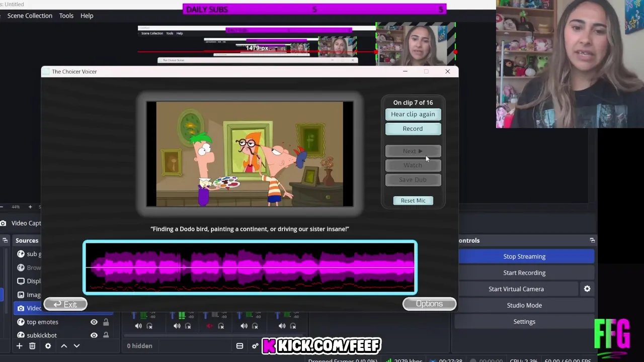
Task: Click the browser icon of top emotes source
Action: pyautogui.click(x=21, y=322)
